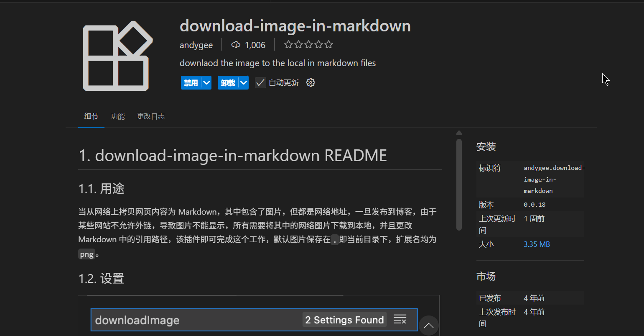Switch to the 功能 tab
644x336 pixels.
point(118,116)
